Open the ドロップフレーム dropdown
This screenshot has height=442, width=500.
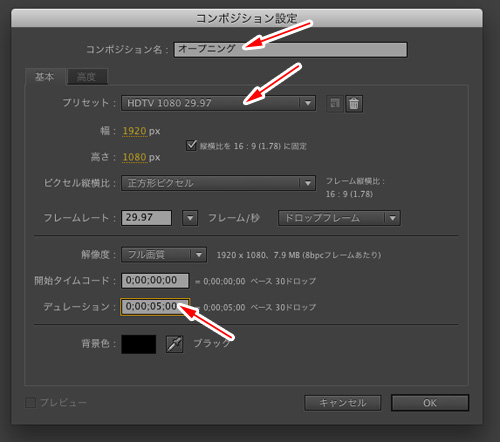(x=339, y=218)
